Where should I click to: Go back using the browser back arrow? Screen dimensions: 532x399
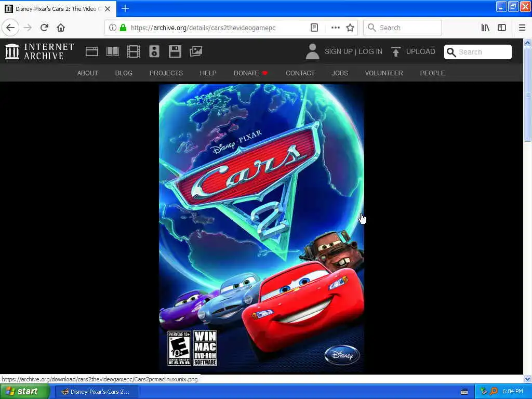[x=10, y=28]
